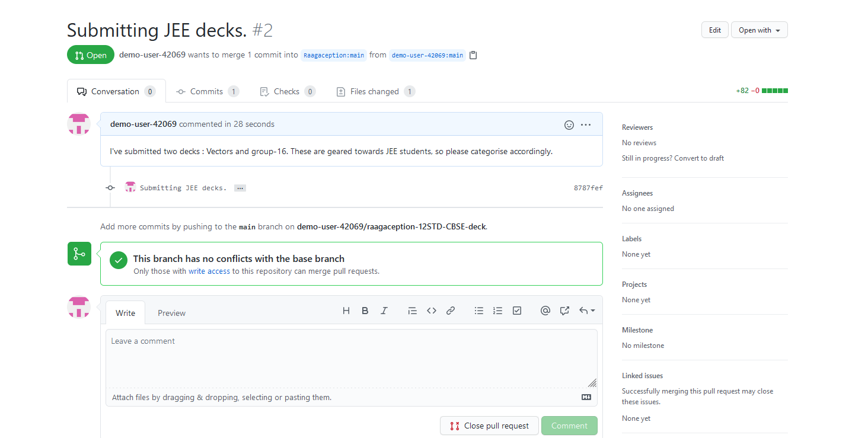Open demo-user-42069 profile in header line
868x438 pixels.
tap(152, 55)
